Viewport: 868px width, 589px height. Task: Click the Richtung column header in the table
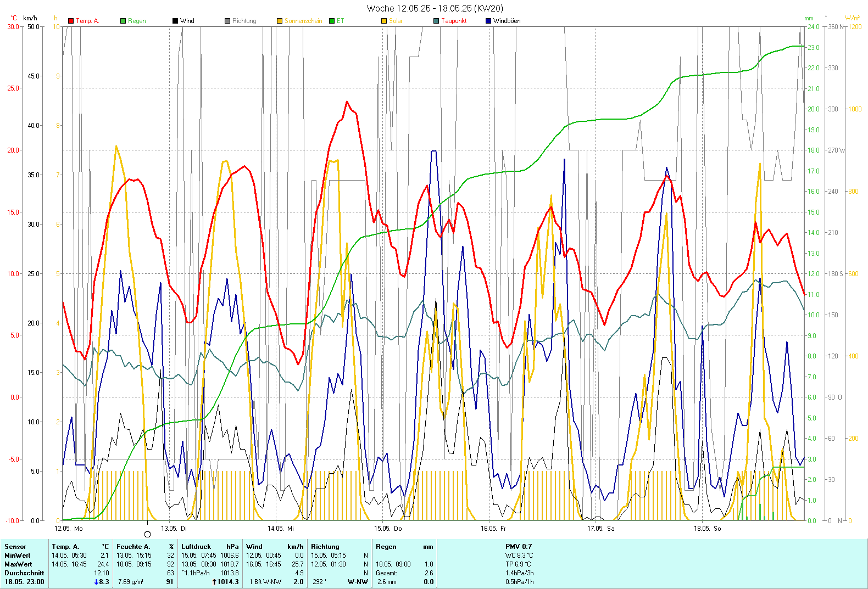325,547
